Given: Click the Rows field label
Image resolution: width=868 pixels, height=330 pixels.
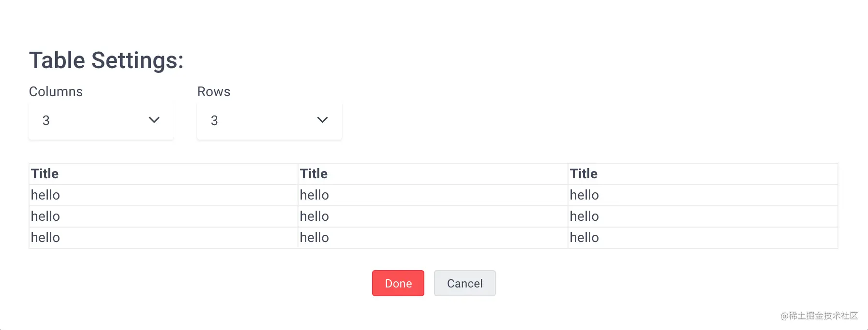Looking at the screenshot, I should [214, 92].
